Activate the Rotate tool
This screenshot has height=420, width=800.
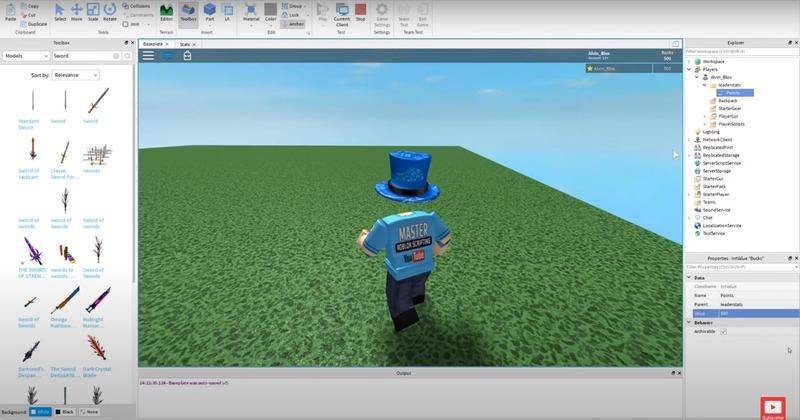pos(110,12)
